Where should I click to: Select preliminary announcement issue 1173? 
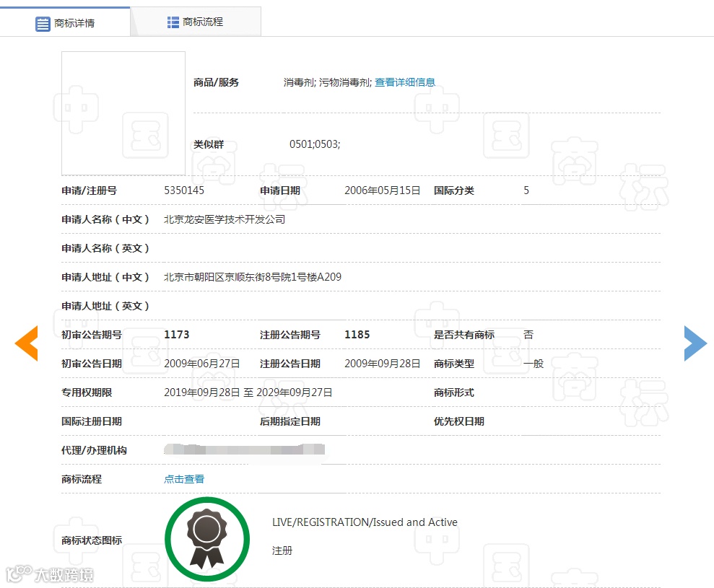point(177,335)
